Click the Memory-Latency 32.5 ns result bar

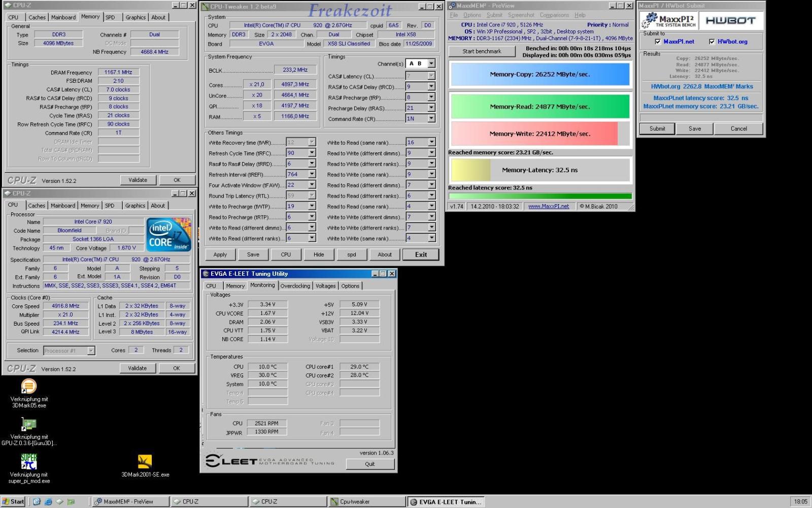click(540, 170)
